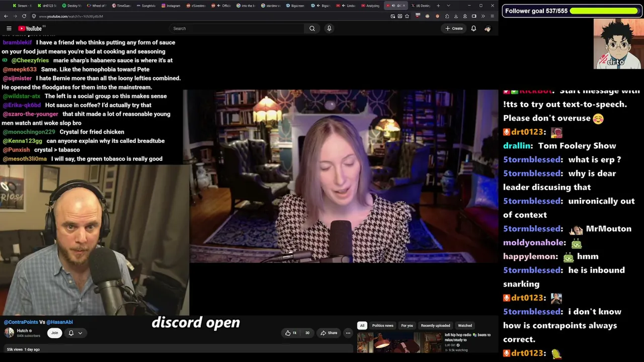Open the YouTube notifications bell in the header

[473, 29]
